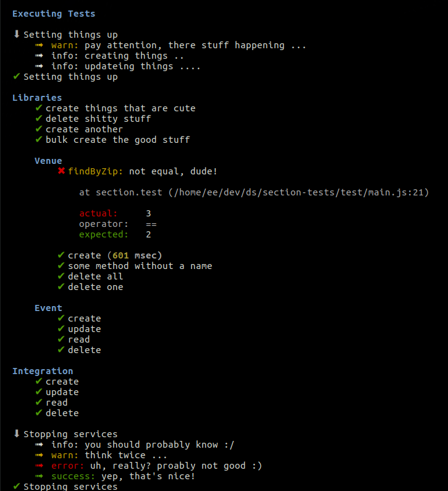448x491 pixels.
Task: Click the arrow before 'creating things' info
Action: tap(39, 56)
